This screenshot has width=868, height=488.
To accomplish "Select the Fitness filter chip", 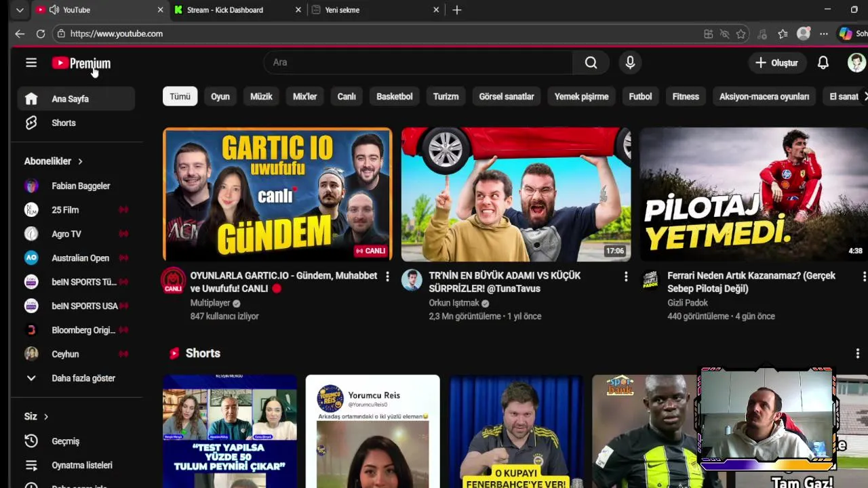I will tap(686, 96).
